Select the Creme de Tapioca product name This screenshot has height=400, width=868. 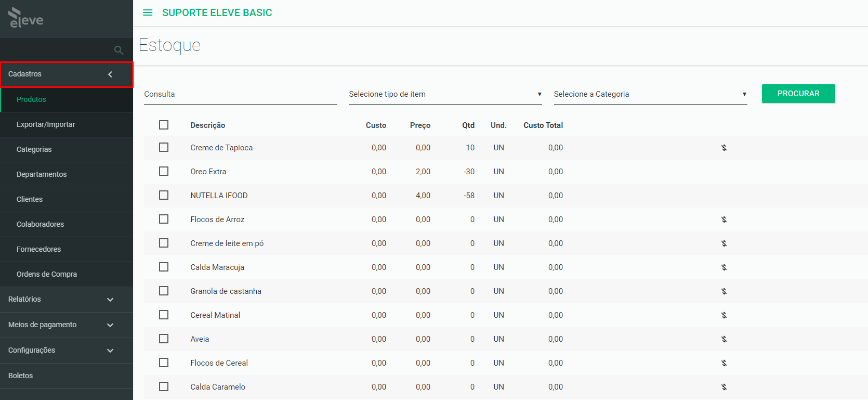point(221,148)
